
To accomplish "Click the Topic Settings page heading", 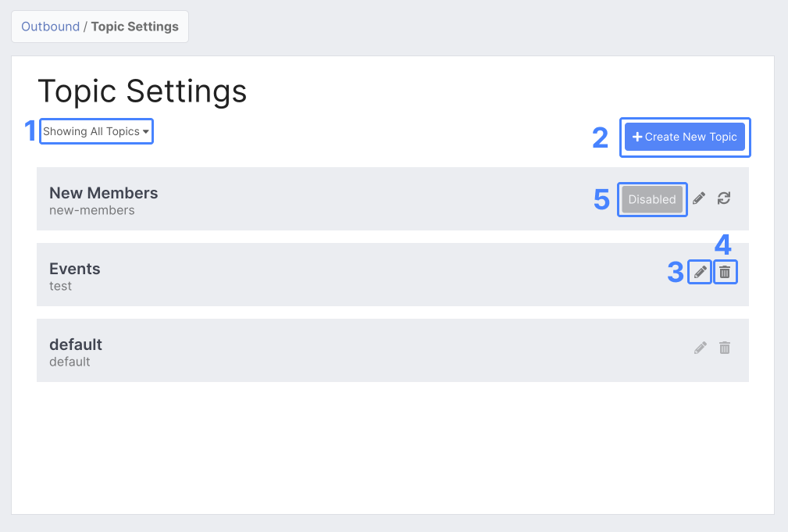I will click(142, 91).
